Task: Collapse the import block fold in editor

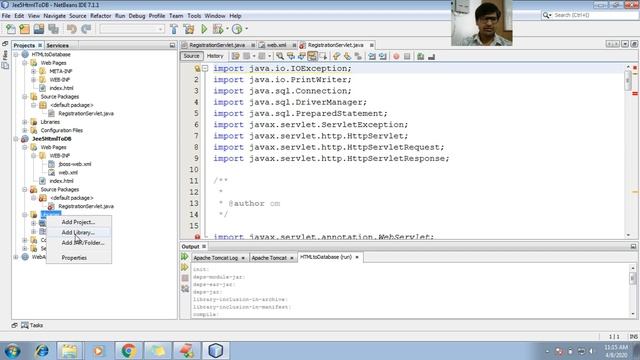Action: tap(205, 69)
